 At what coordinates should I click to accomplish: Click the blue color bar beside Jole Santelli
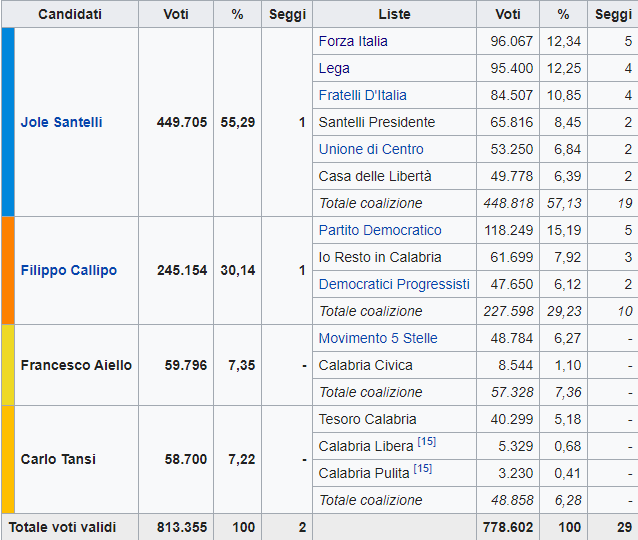click(x=8, y=122)
